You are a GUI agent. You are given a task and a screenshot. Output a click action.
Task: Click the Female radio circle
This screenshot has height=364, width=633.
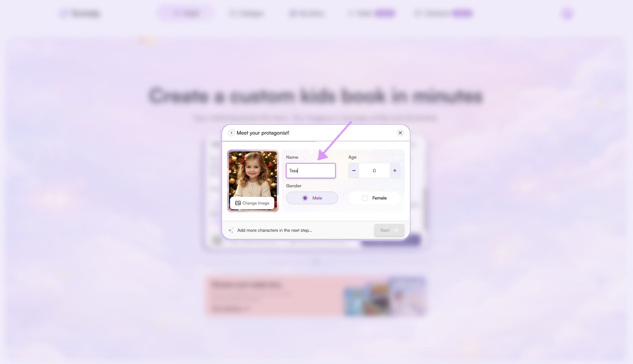pos(365,198)
